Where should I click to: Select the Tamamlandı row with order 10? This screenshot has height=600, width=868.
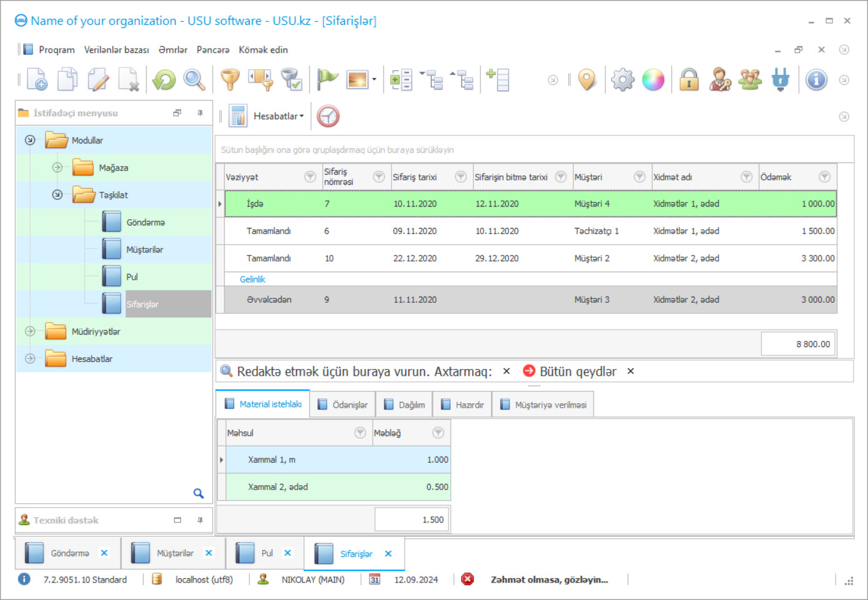coord(530,258)
